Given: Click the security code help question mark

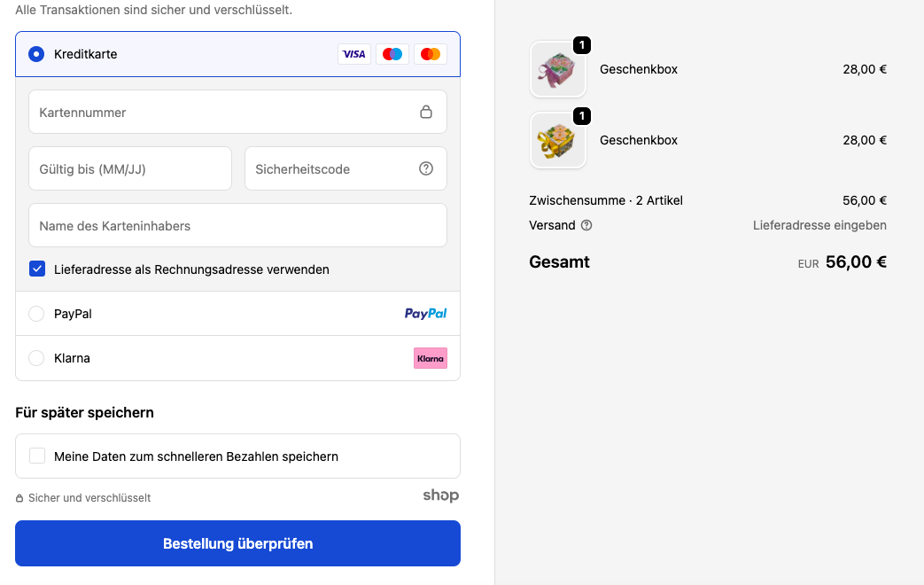Looking at the screenshot, I should [426, 169].
